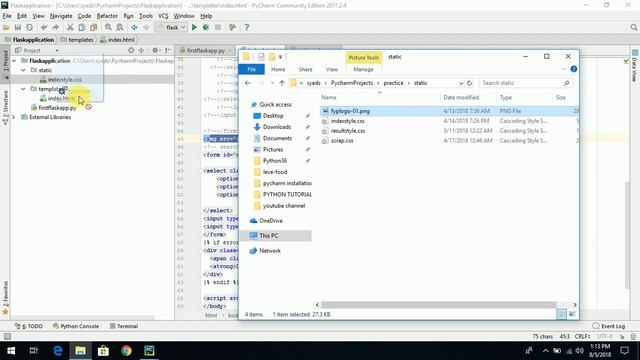The height and width of the screenshot is (360, 640).
Task: Click Explorer help question mark icon
Action: [x=573, y=69]
